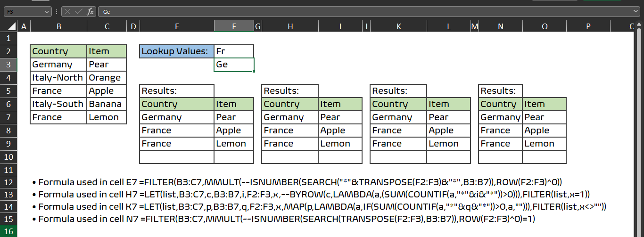Select Country header cell in column B
644x237 pixels.
(x=58, y=51)
